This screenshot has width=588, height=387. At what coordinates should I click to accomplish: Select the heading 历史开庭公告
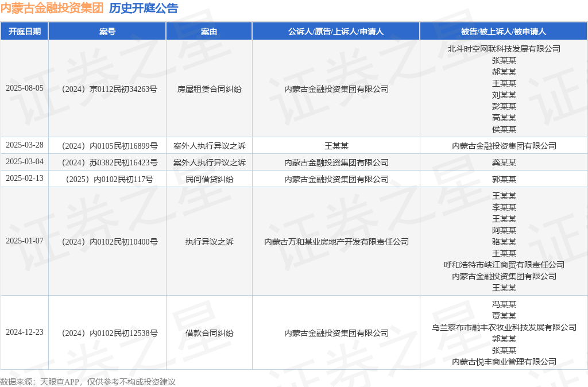click(144, 8)
